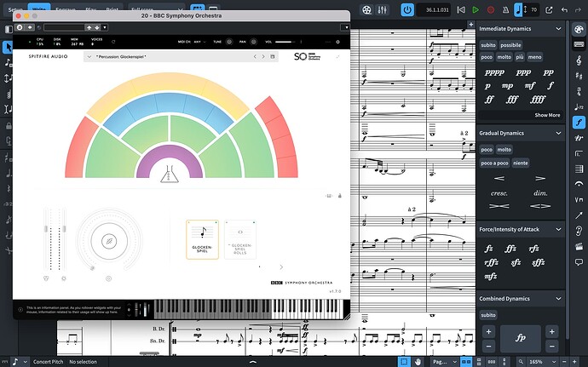Click the Concert Pitch status bar label
588x367 pixels.
49,362
